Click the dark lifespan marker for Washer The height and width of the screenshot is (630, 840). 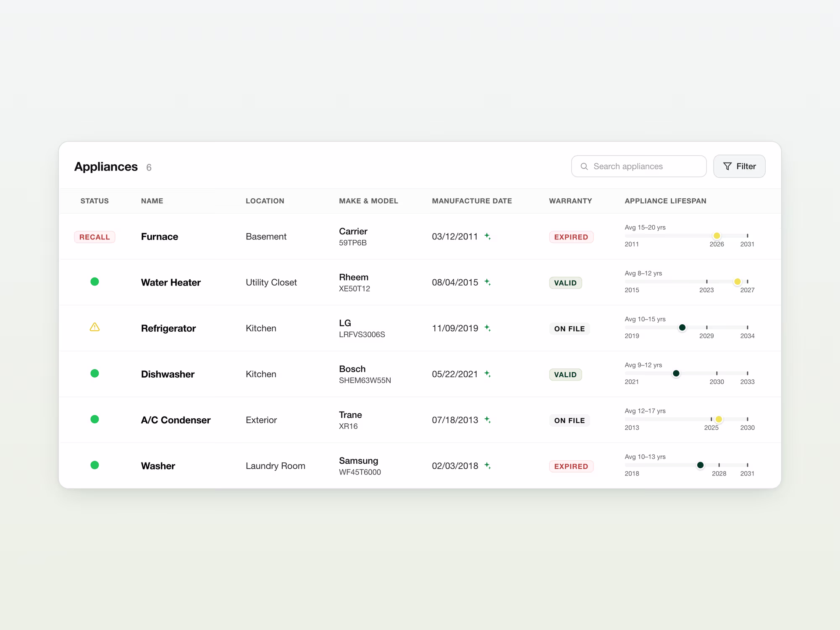[700, 465]
